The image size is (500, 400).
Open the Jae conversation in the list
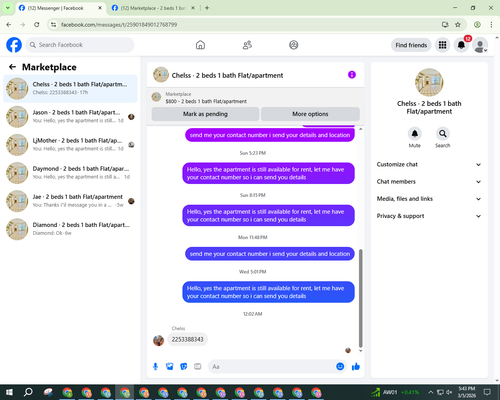[x=70, y=201]
